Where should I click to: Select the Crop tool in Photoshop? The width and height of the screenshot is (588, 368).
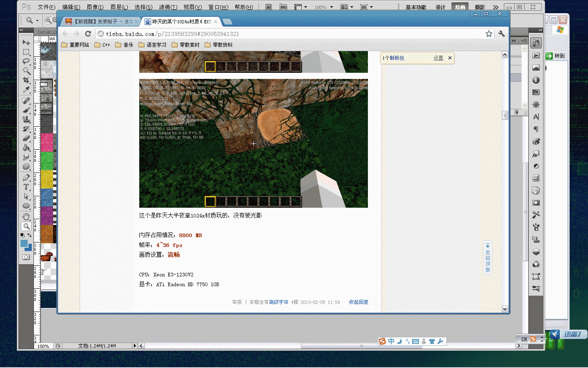26,80
